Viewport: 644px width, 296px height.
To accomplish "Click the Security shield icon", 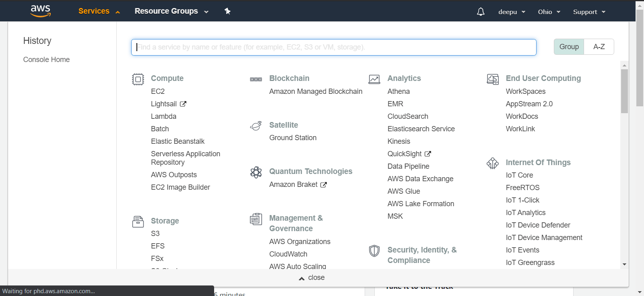I will [374, 251].
